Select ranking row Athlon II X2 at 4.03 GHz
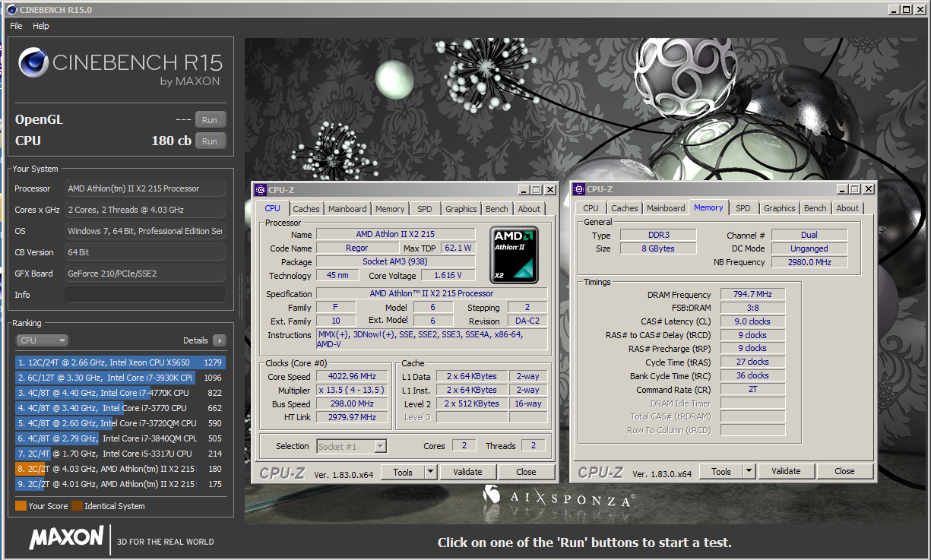 click(120, 469)
